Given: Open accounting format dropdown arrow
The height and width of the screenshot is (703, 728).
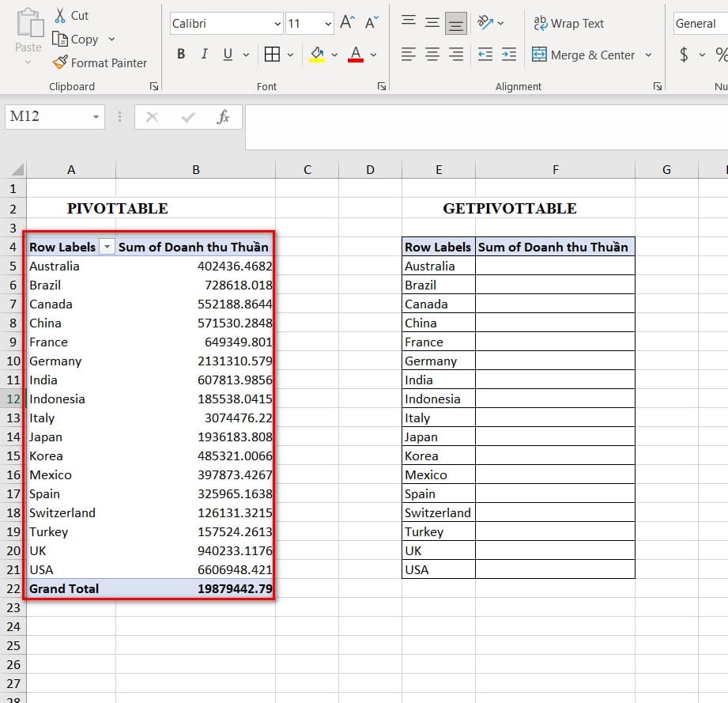Looking at the screenshot, I should click(x=702, y=55).
